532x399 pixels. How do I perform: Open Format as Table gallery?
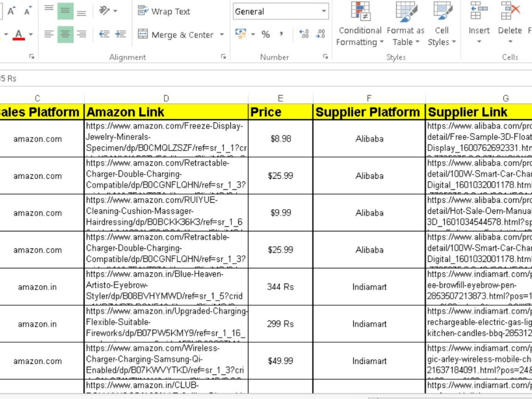coord(405,24)
